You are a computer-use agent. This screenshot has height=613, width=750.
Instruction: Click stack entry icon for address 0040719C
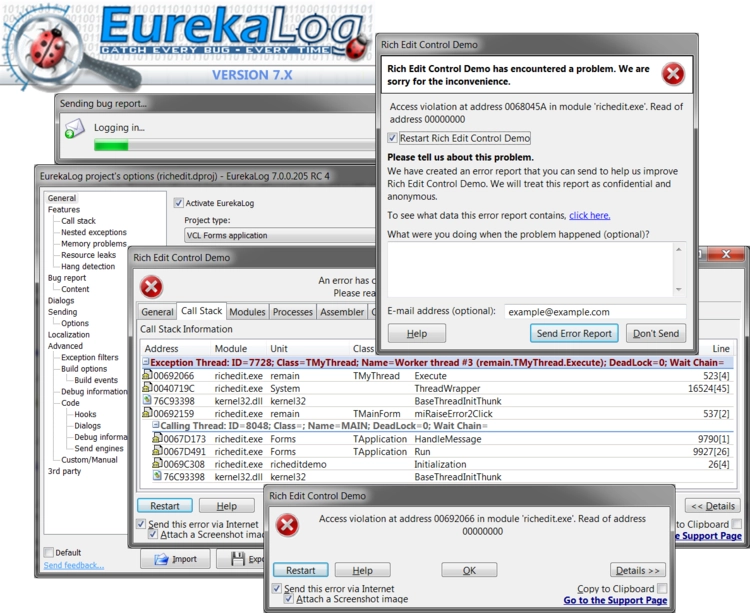tap(147, 388)
